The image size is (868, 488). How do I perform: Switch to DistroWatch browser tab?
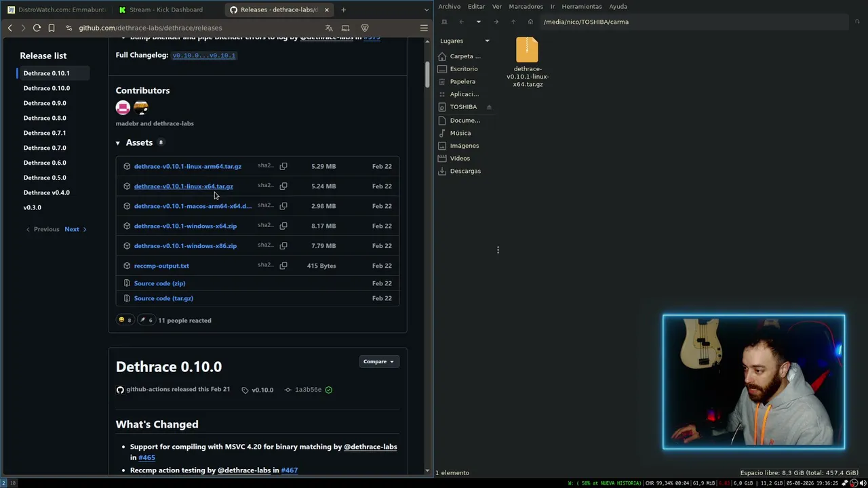point(57,9)
